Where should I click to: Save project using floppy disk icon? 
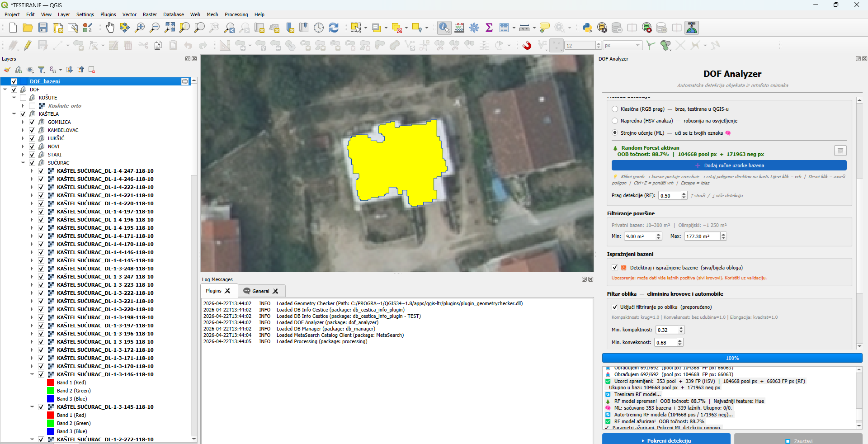point(43,28)
